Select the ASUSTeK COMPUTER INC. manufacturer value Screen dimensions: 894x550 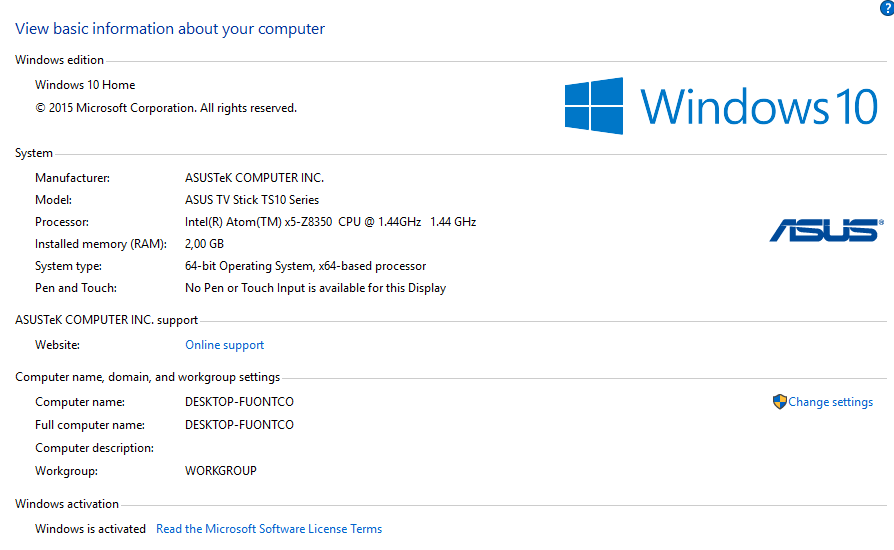click(254, 178)
